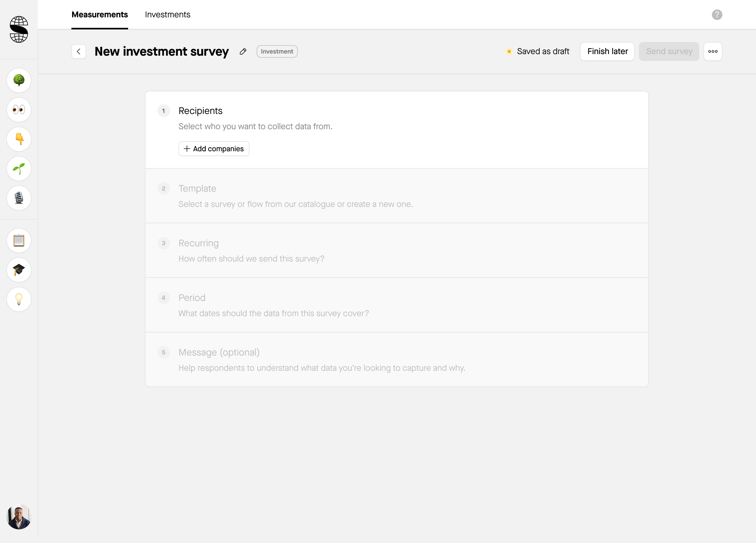This screenshot has height=543, width=756.
Task: Select the Measurements tab
Action: point(100,15)
